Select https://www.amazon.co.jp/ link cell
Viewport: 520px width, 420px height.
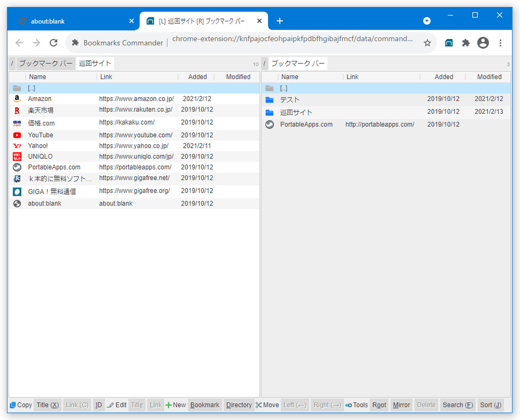coord(136,99)
